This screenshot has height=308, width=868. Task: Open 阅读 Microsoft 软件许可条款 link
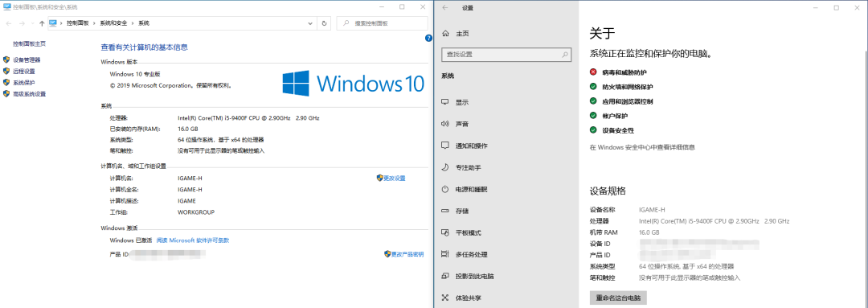[193, 240]
